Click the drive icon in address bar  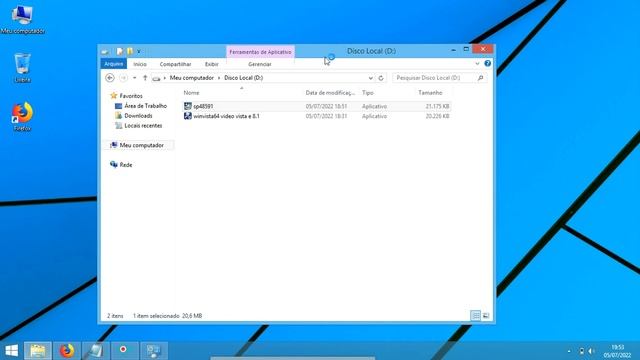tap(156, 78)
